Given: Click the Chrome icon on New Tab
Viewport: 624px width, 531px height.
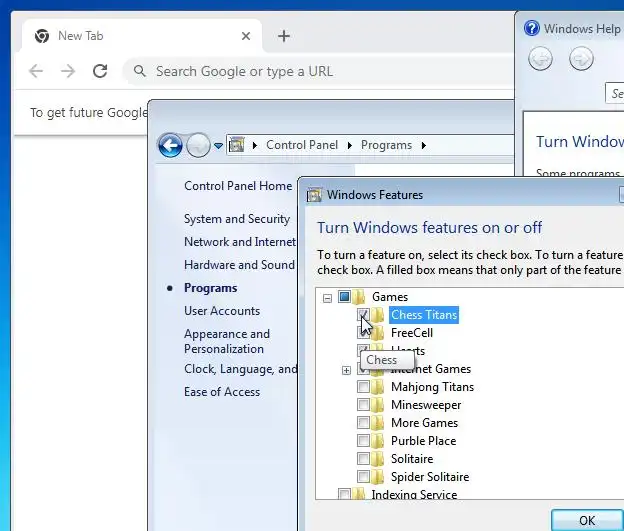Looking at the screenshot, I should tap(41, 36).
